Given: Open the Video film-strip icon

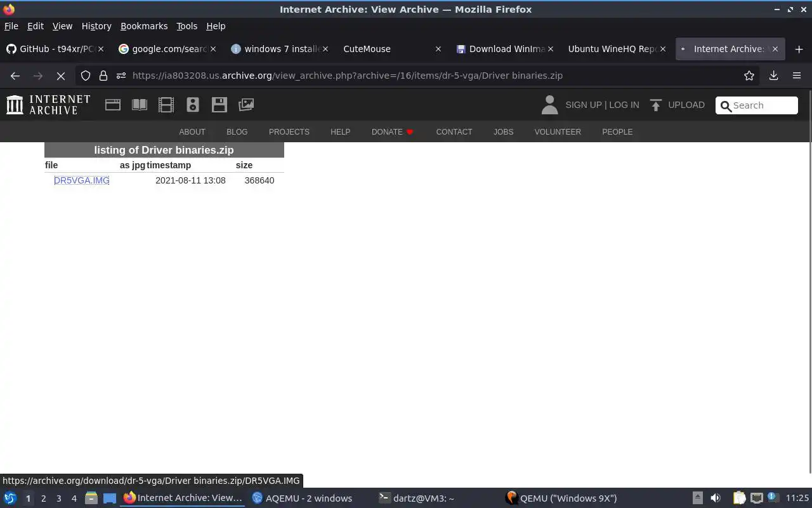Looking at the screenshot, I should [x=166, y=105].
